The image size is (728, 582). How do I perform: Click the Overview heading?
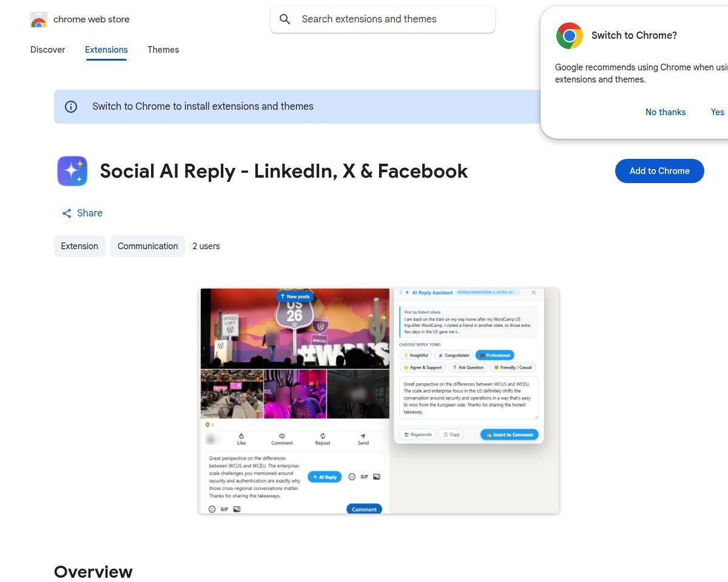(x=93, y=572)
